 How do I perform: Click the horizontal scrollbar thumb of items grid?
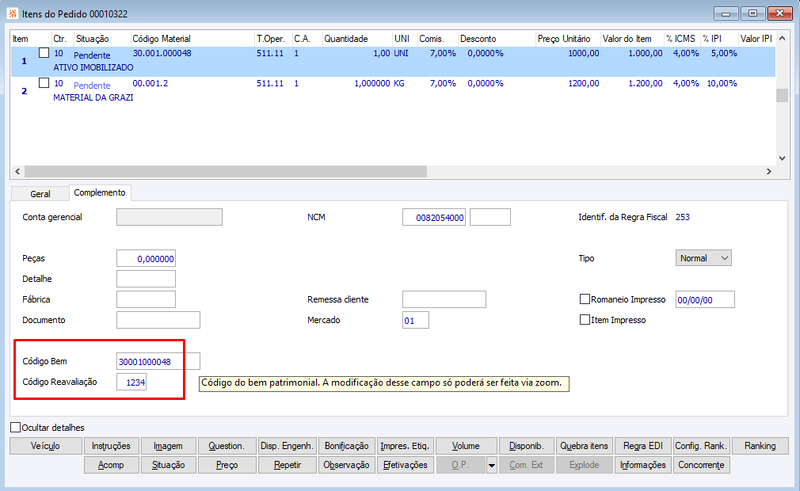226,171
